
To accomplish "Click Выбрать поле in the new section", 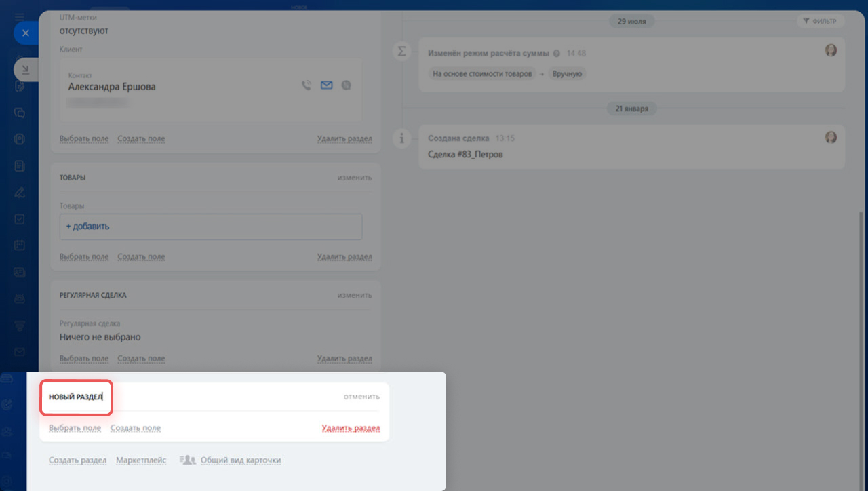I will pos(75,428).
